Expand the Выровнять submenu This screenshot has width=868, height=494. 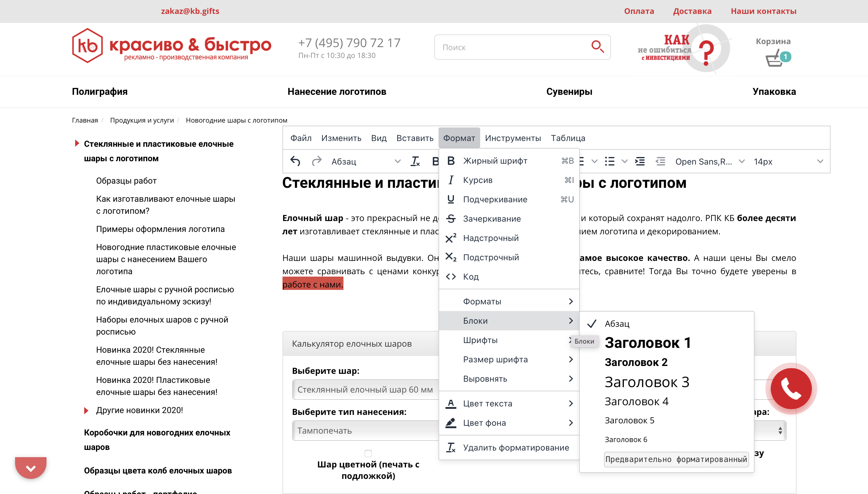click(x=509, y=379)
